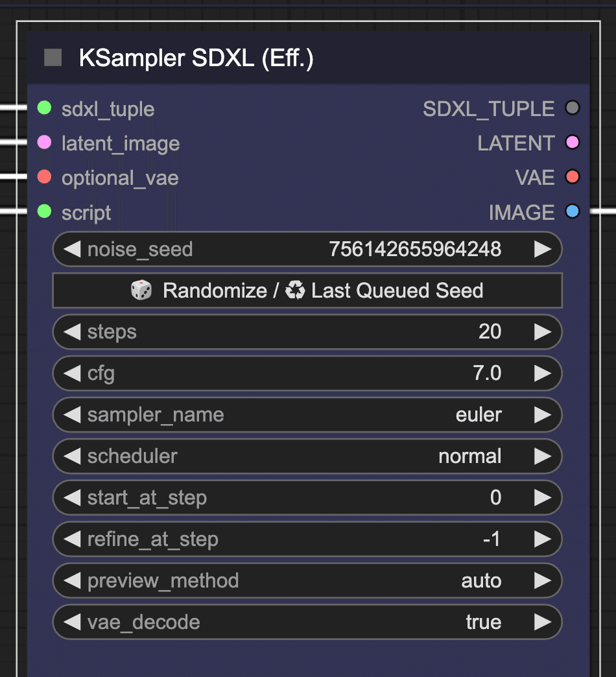The height and width of the screenshot is (677, 616).
Task: Select previous sampler_name option
Action: click(x=72, y=415)
